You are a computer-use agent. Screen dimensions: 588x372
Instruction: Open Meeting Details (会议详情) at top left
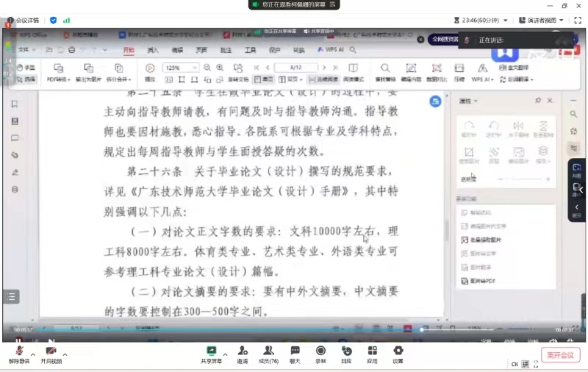click(26, 20)
